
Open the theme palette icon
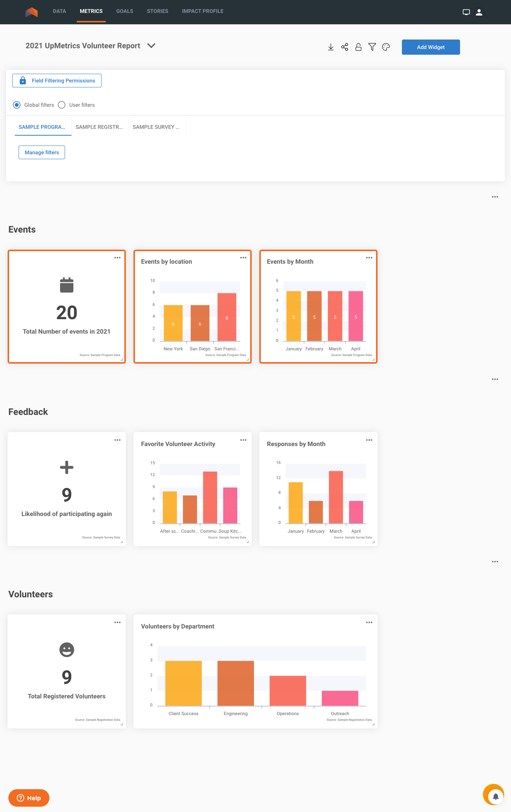(x=386, y=47)
